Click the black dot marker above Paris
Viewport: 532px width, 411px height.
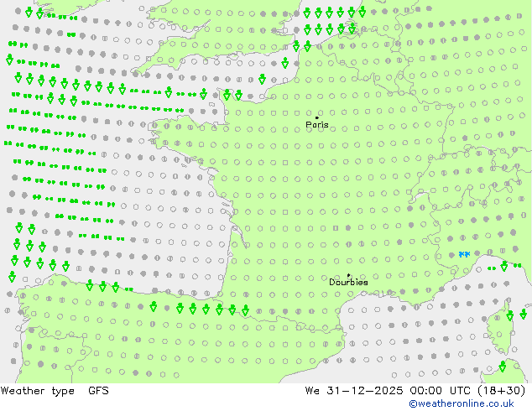pos(317,117)
